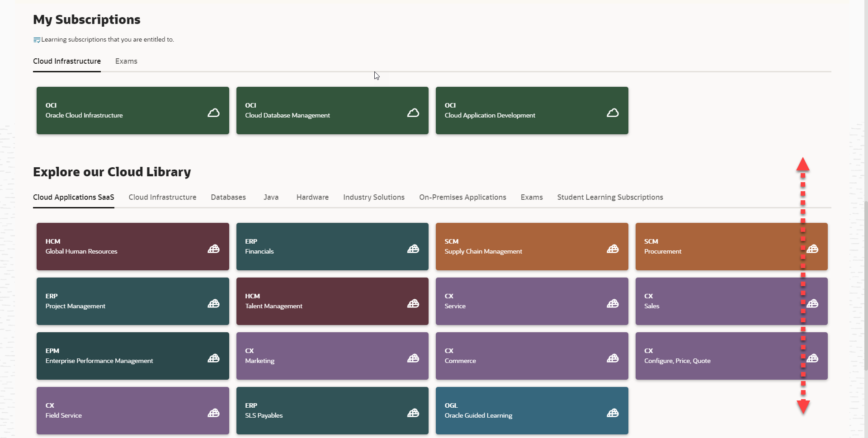
Task: Select the Cloud Applications SaaS library tab
Action: point(74,197)
